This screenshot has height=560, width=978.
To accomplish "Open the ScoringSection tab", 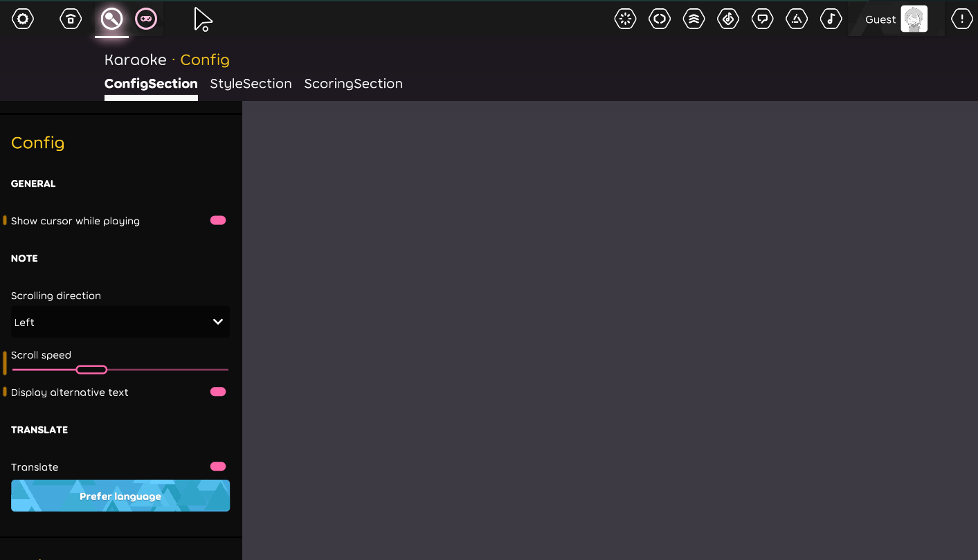I will point(353,83).
